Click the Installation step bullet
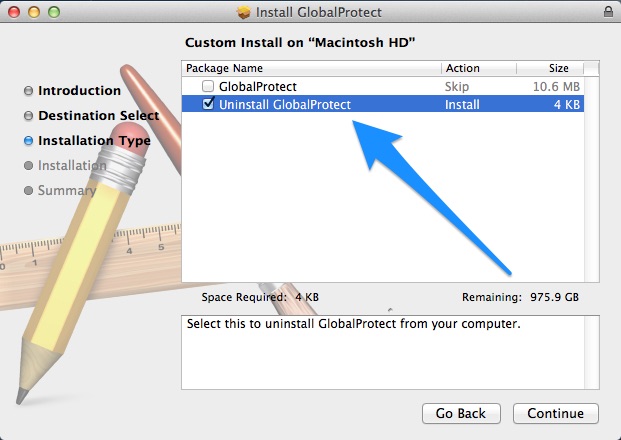The width and height of the screenshot is (621, 440). coord(28,165)
